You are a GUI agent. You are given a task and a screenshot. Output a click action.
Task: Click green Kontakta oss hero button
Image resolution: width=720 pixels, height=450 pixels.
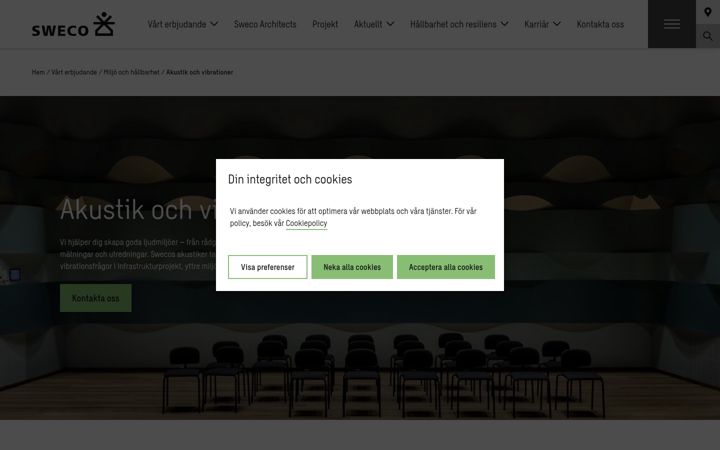[x=96, y=298]
